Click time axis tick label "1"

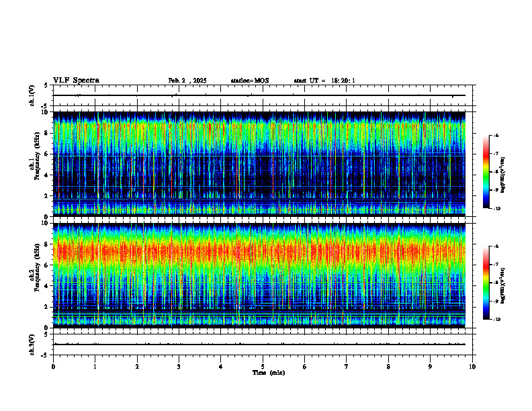point(95,367)
